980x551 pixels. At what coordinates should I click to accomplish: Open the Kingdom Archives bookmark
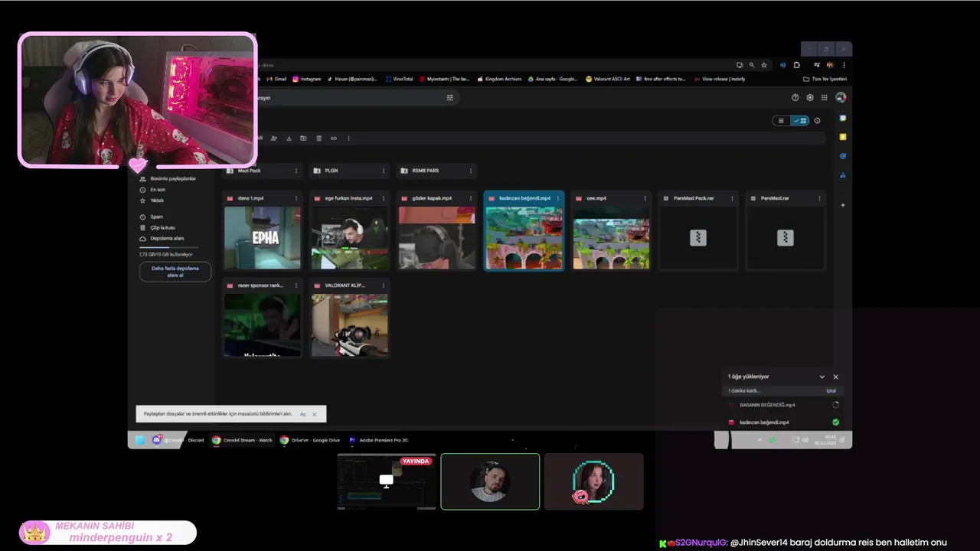pos(499,79)
